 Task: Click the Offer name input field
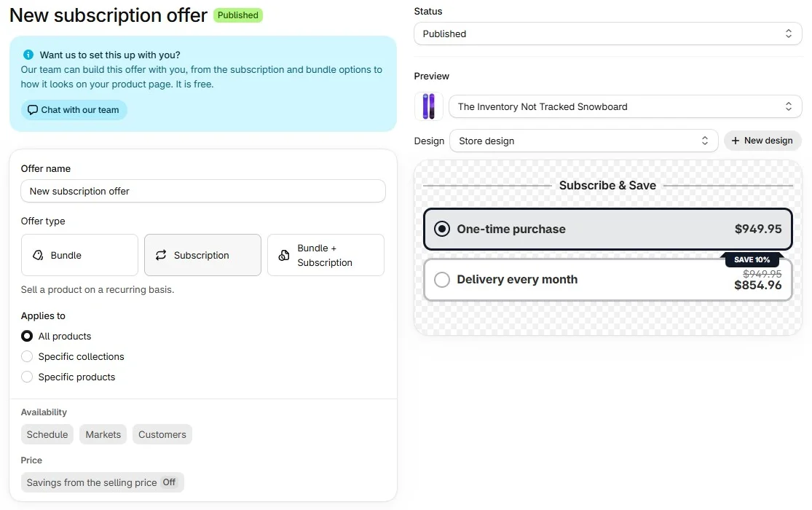pyautogui.click(x=203, y=191)
